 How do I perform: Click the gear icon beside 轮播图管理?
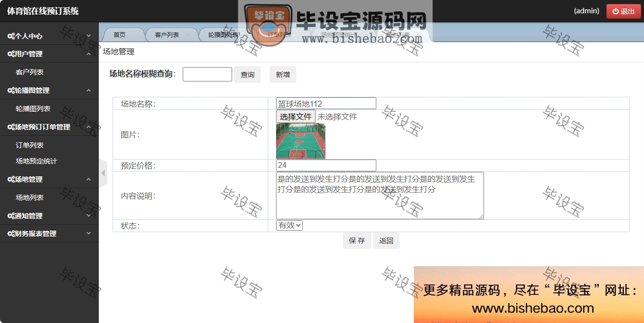pyautogui.click(x=10, y=90)
